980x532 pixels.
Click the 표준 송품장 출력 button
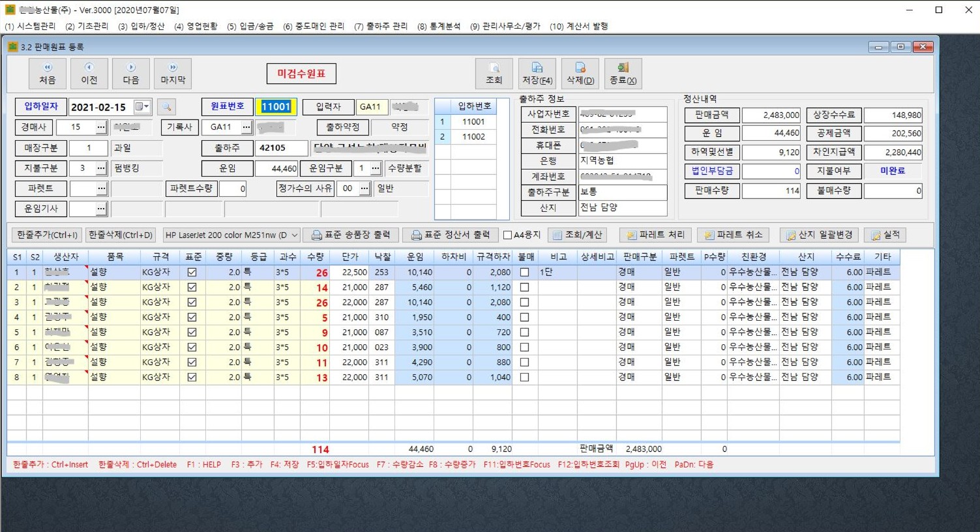350,235
